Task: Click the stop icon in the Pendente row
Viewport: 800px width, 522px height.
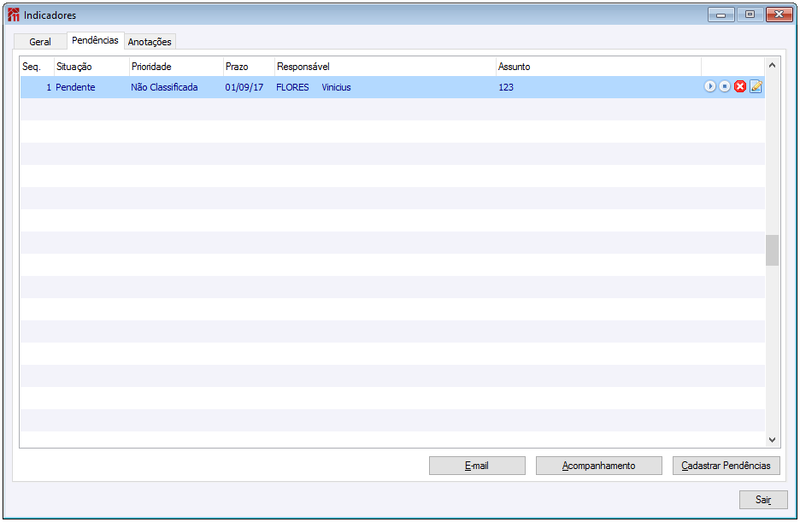Action: (724, 87)
